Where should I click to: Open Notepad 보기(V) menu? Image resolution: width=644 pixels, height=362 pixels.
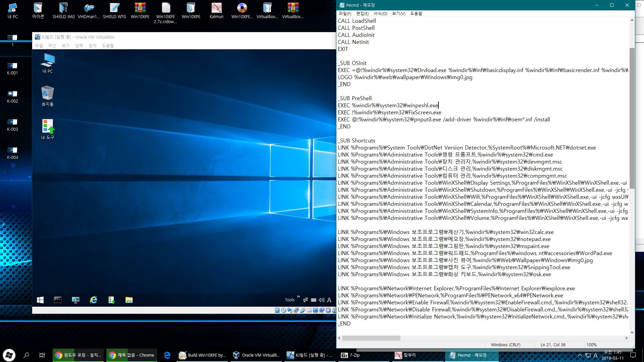tap(398, 14)
